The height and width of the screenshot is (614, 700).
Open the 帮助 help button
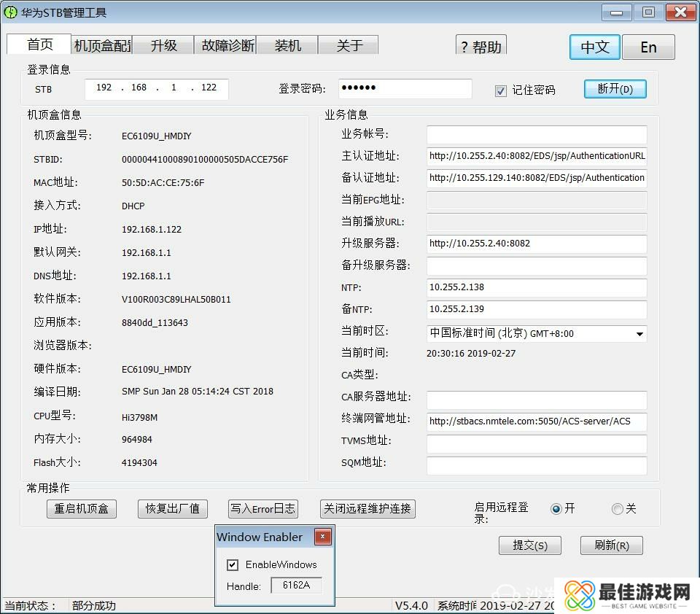tap(481, 47)
